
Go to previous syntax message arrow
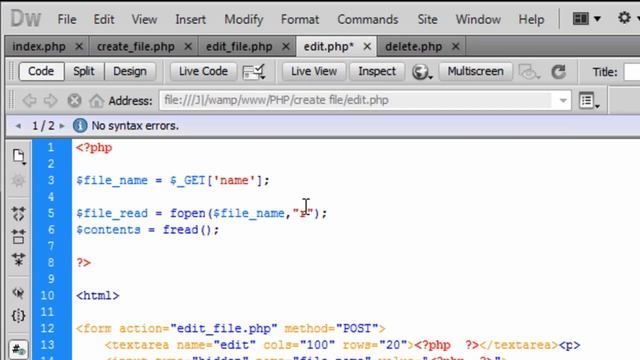pyautogui.click(x=18, y=126)
